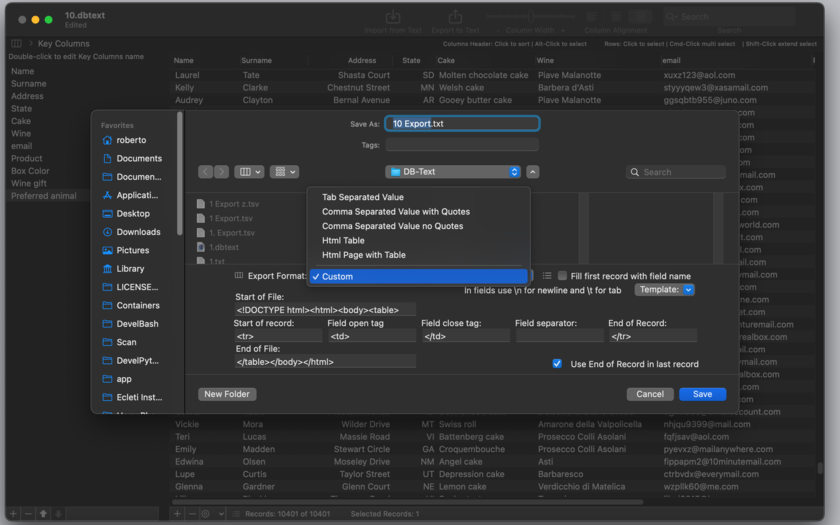Sort by the Surname column header
The width and height of the screenshot is (840, 525).
click(256, 61)
